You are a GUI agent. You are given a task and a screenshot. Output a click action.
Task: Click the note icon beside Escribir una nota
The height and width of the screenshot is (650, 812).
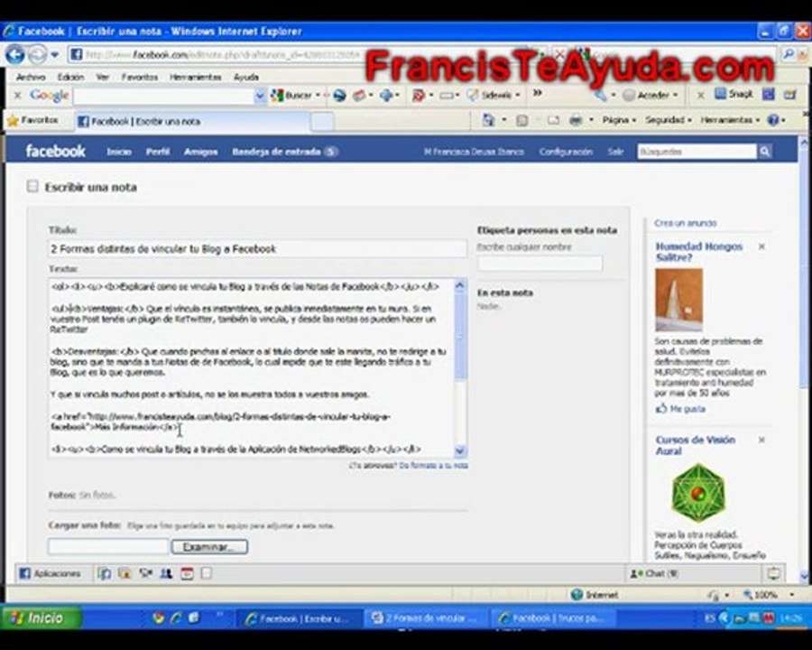pos(32,187)
